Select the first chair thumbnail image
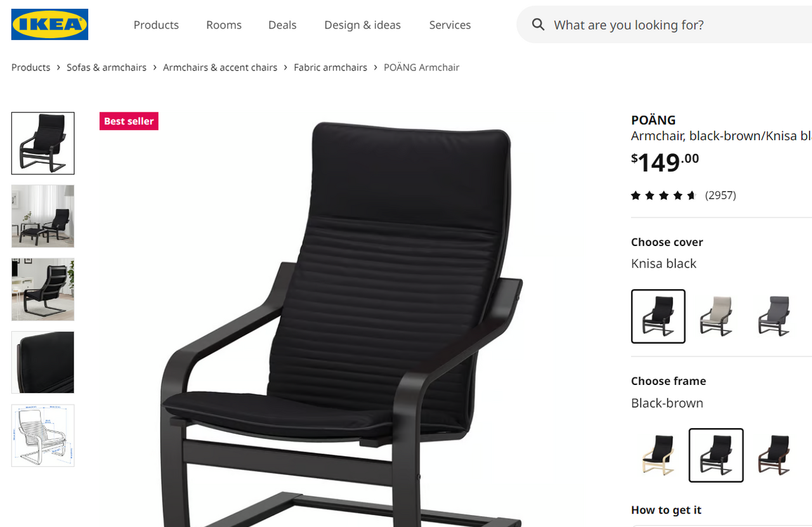The height and width of the screenshot is (527, 812). coord(43,143)
